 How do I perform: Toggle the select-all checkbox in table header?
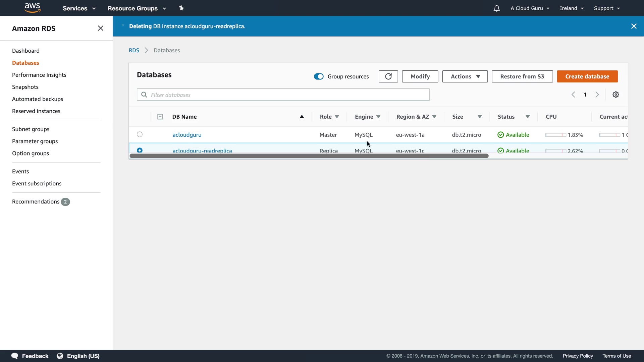click(160, 117)
